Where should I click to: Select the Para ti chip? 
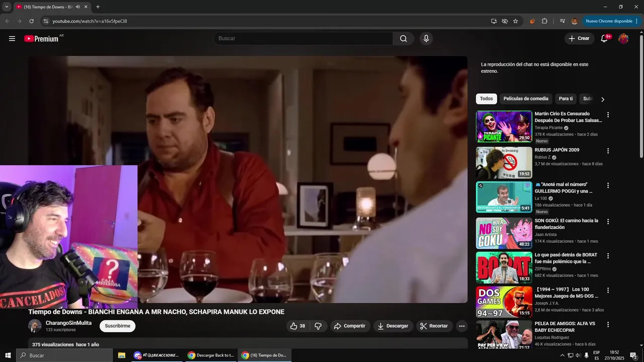point(566,99)
